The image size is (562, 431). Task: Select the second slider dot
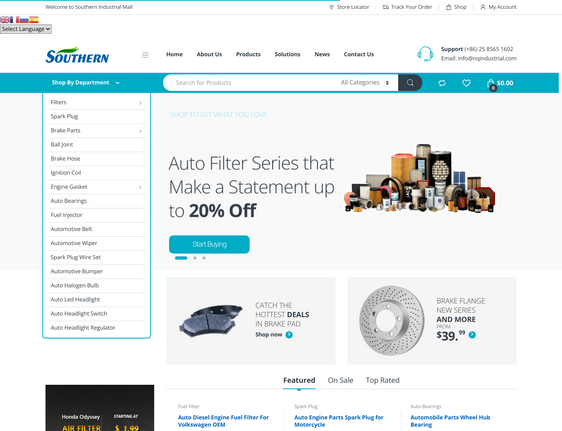[195, 258]
